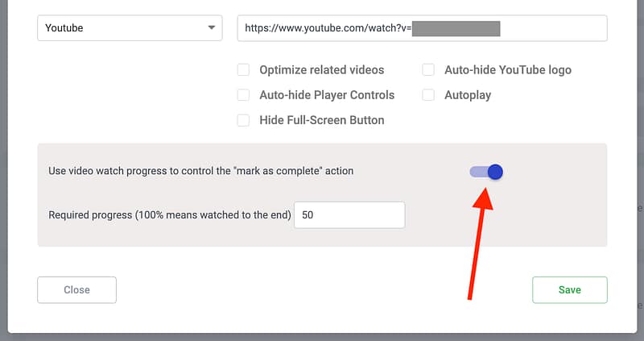This screenshot has width=644, height=341.
Task: Click the "Auto-hide Player Controls" label text
Action: pos(327,95)
